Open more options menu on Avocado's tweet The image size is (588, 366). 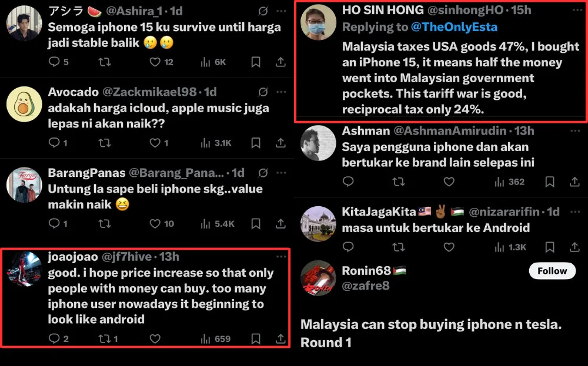pos(281,92)
